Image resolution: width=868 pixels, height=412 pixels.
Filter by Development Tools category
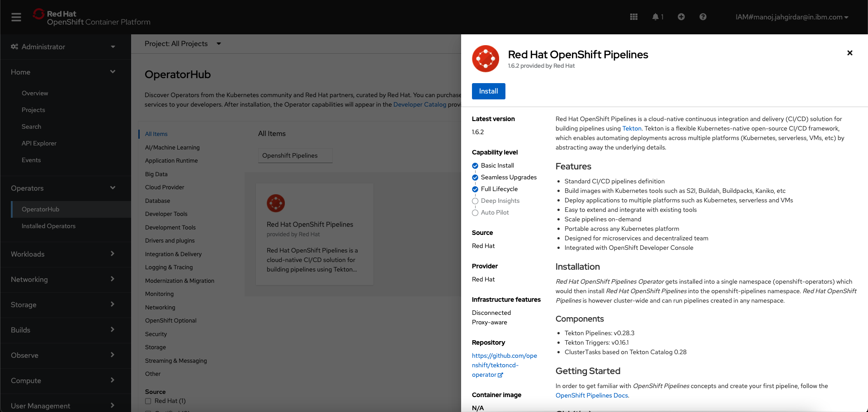click(x=170, y=227)
